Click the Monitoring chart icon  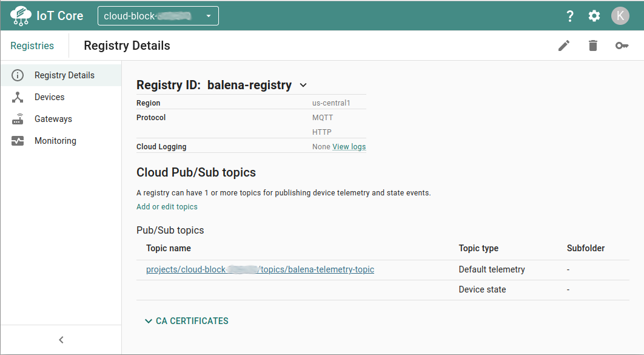(x=18, y=141)
